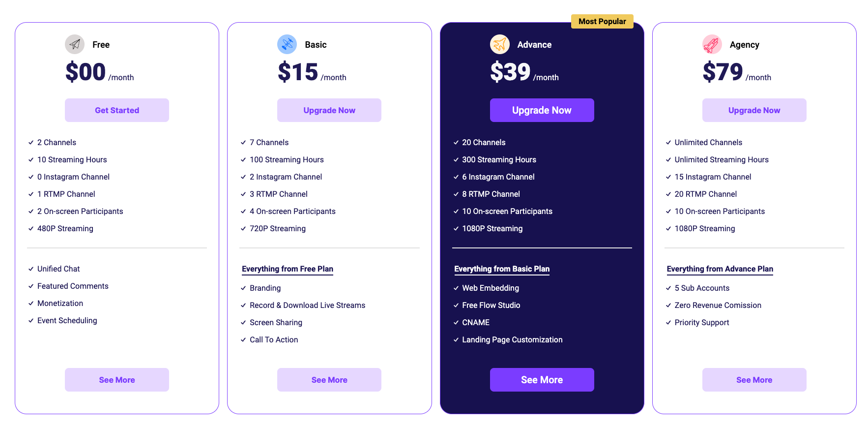Open Everything from Basic Plan link
This screenshot has height=427, width=868.
coord(502,269)
